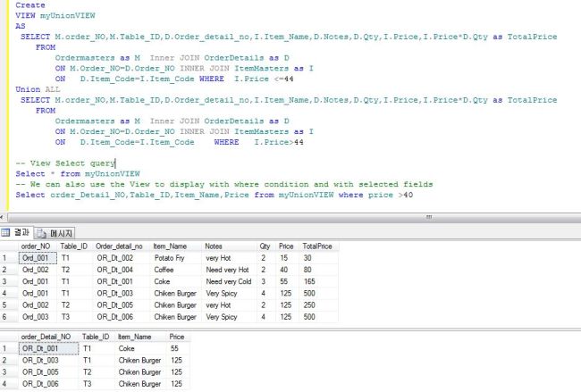Select the order_NO column header

pos(37,246)
